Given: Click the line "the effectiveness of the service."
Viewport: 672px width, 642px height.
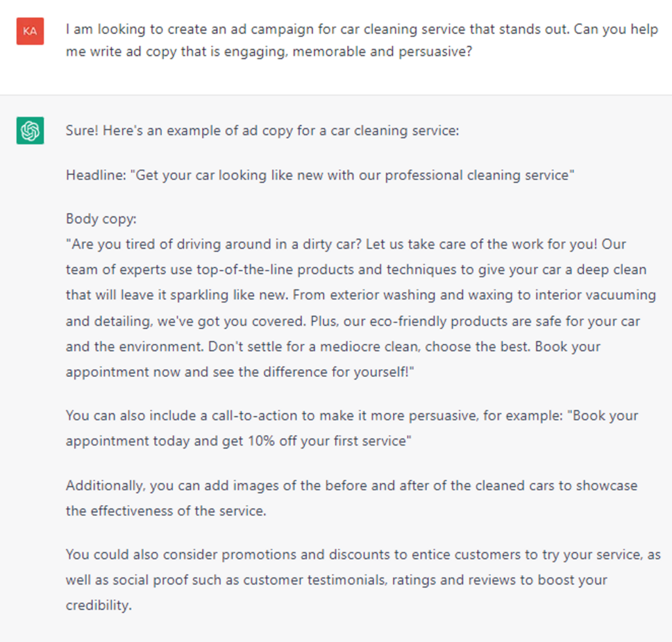Looking at the screenshot, I should [x=166, y=511].
